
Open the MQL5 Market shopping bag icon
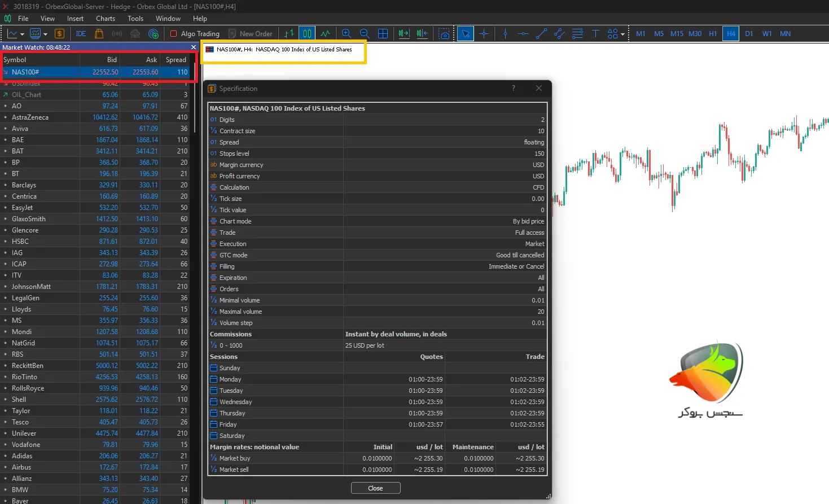click(99, 34)
